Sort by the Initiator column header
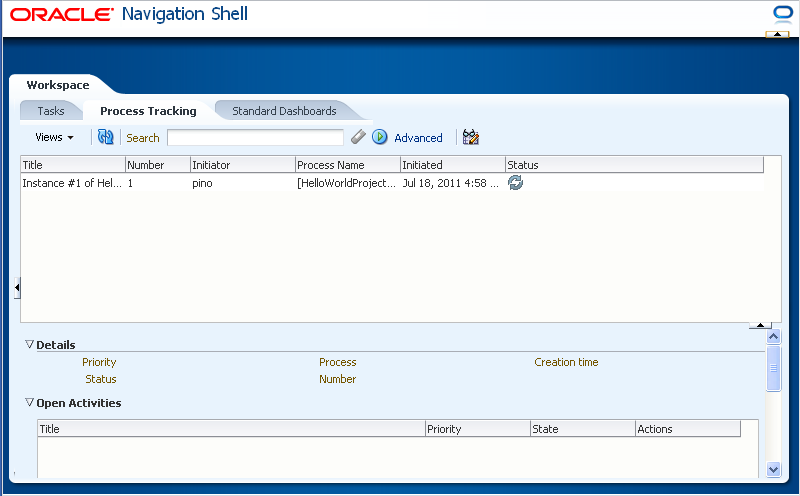Image resolution: width=800 pixels, height=496 pixels. [242, 165]
